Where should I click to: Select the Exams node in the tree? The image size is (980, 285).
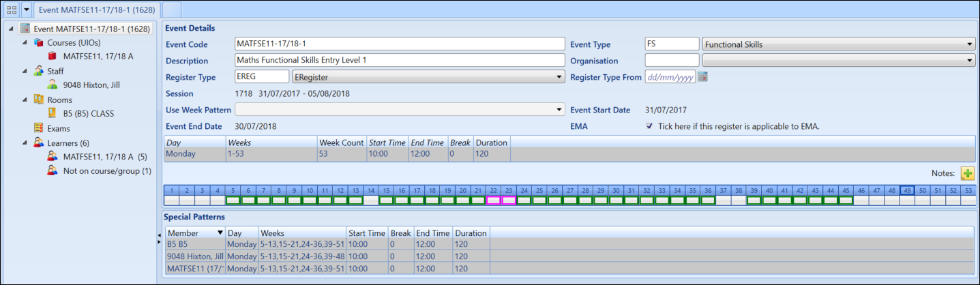tap(58, 128)
